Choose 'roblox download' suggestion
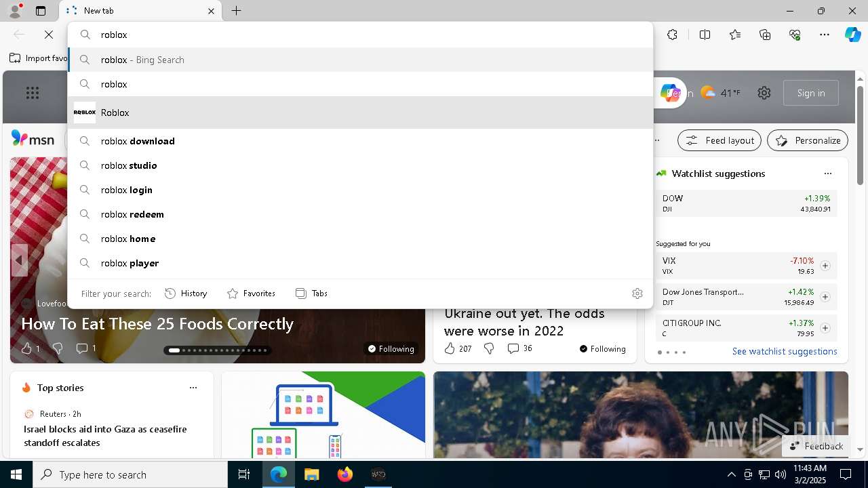Viewport: 868px width, 488px height. pos(360,141)
